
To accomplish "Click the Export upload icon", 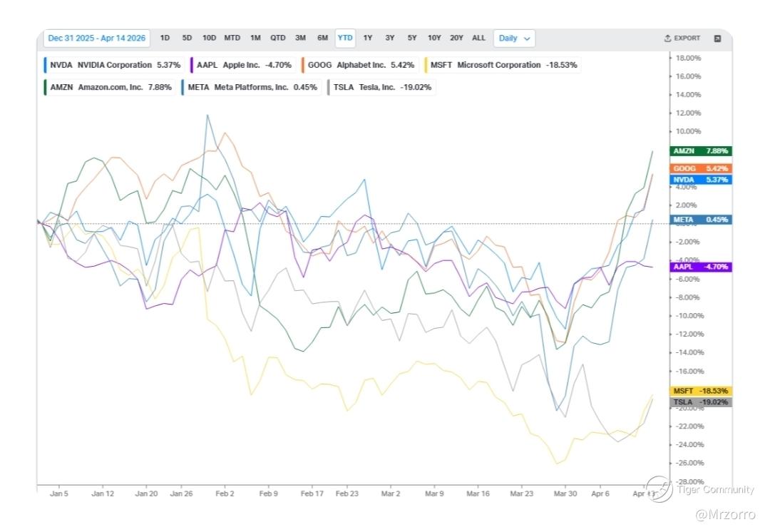I will coord(667,39).
